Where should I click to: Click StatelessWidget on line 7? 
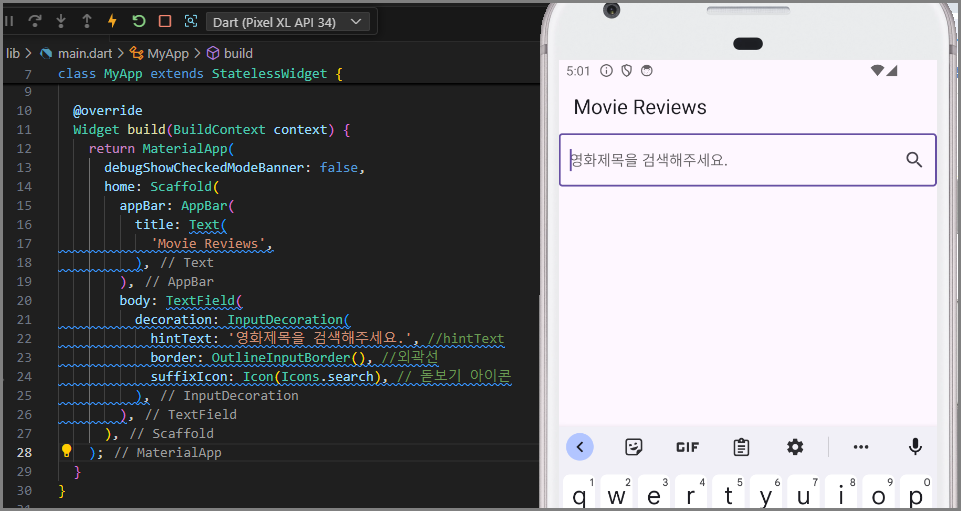click(x=270, y=74)
